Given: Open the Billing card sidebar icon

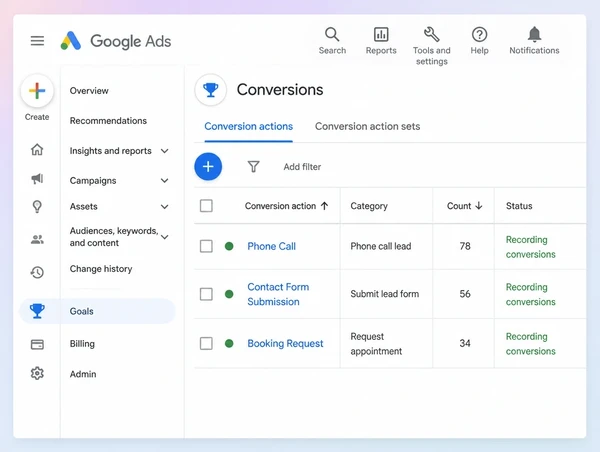Looking at the screenshot, I should (37, 344).
